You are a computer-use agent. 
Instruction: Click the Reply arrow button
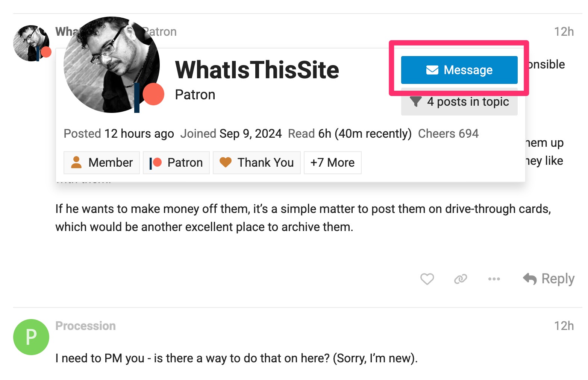pyautogui.click(x=549, y=279)
